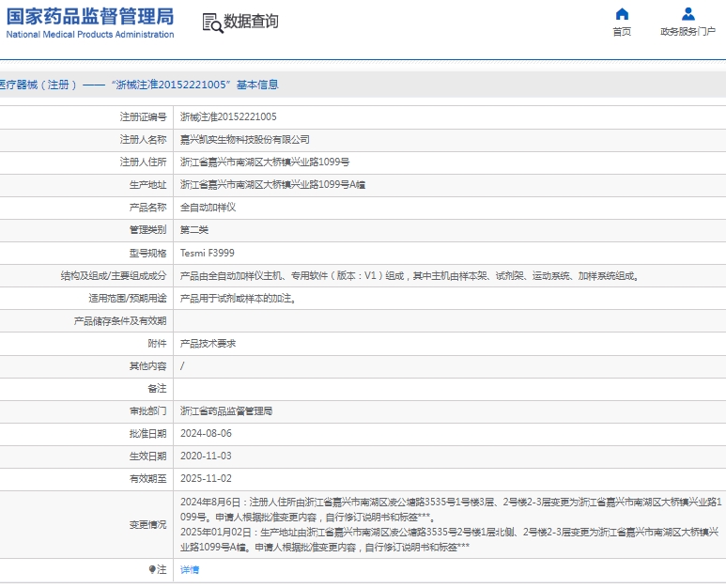726x588 pixels.
Task: Select the page heading 医疗器械（注册）基本信息
Action: click(139, 85)
